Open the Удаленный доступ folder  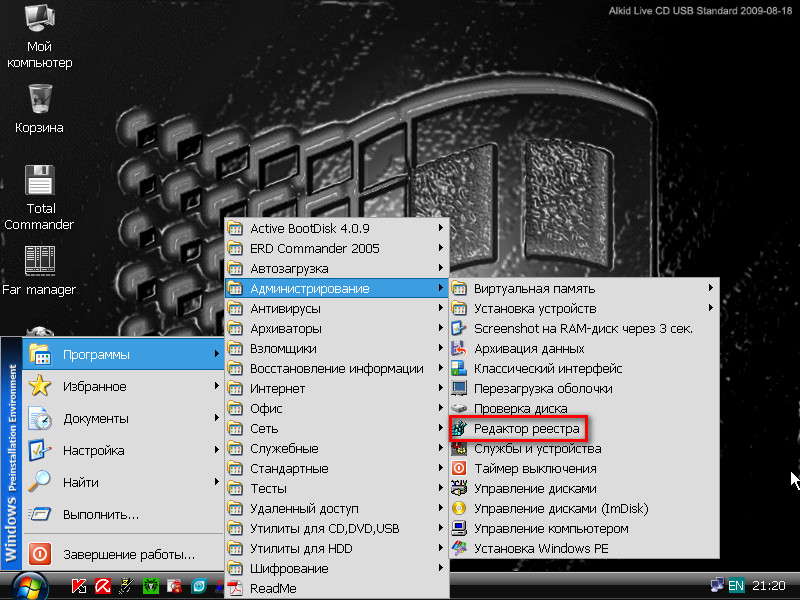tap(337, 508)
